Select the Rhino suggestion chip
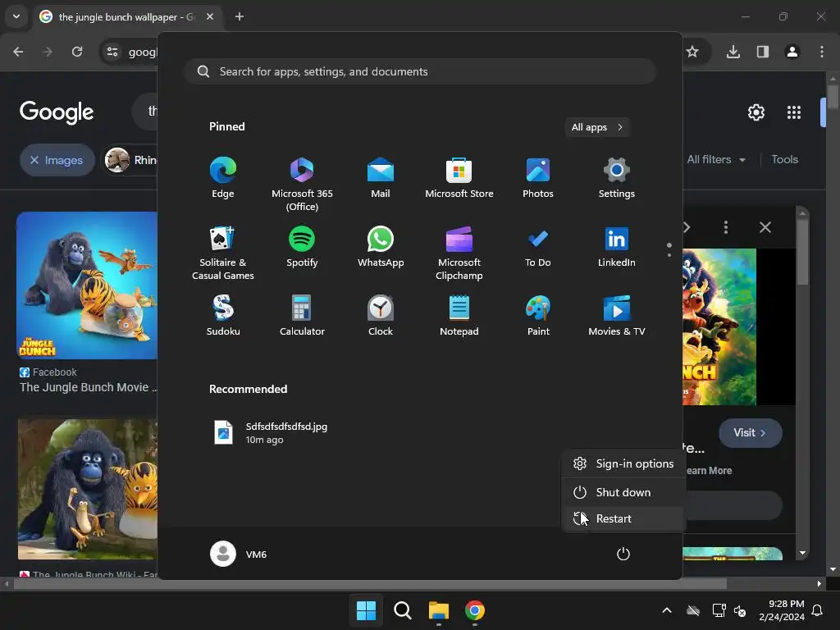Viewport: 840px width, 630px height. 130,160
